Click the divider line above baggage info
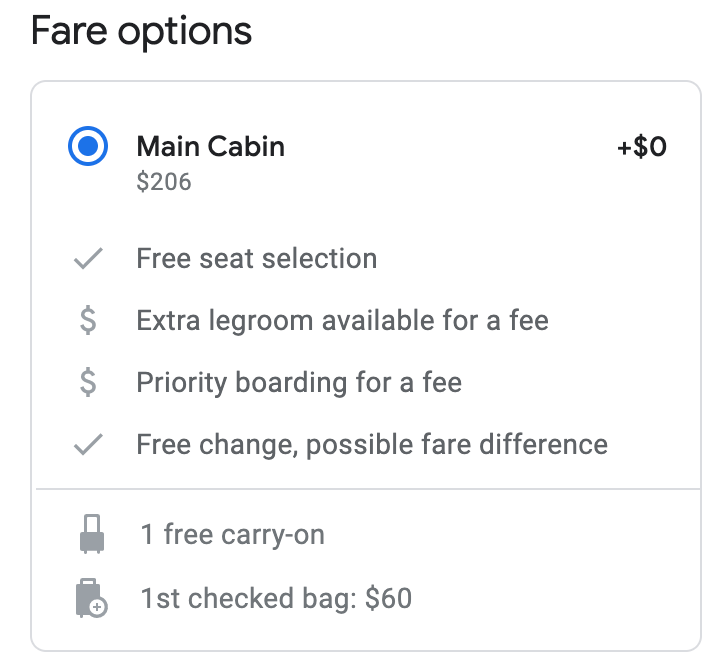706x660 pixels. point(368,488)
